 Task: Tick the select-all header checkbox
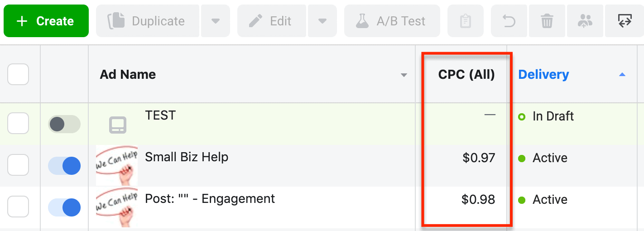(18, 74)
